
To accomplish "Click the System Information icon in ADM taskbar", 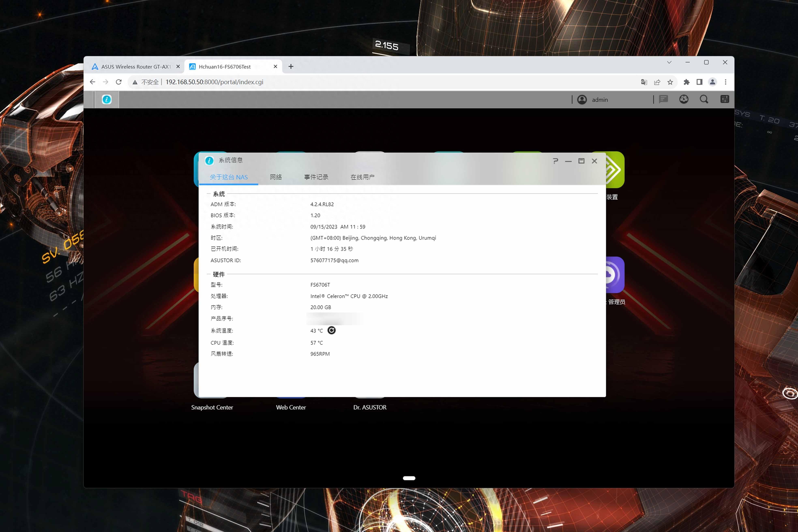I will click(106, 99).
